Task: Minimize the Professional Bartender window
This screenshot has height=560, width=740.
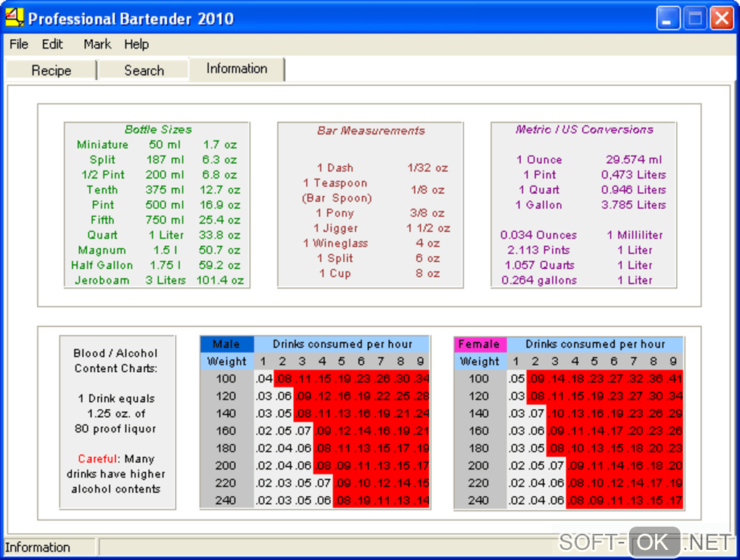Action: [x=668, y=18]
